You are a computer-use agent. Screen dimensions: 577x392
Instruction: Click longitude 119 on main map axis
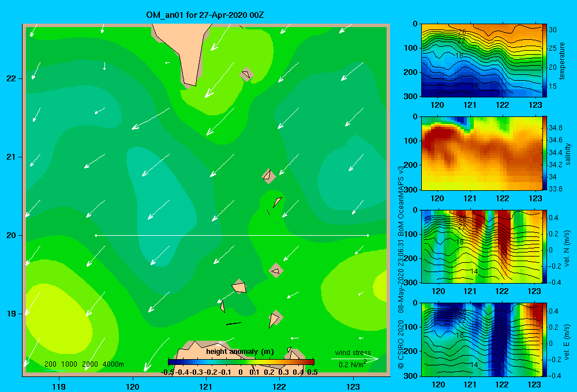click(59, 386)
